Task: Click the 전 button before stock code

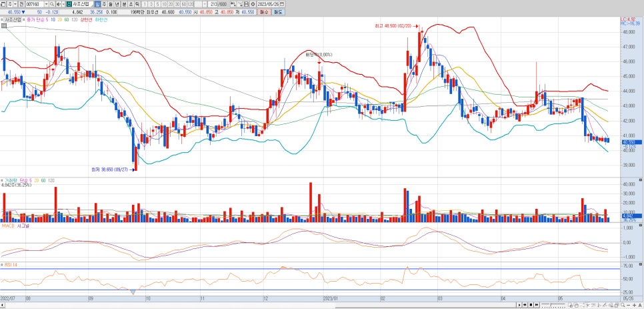Action: pyautogui.click(x=22, y=4)
